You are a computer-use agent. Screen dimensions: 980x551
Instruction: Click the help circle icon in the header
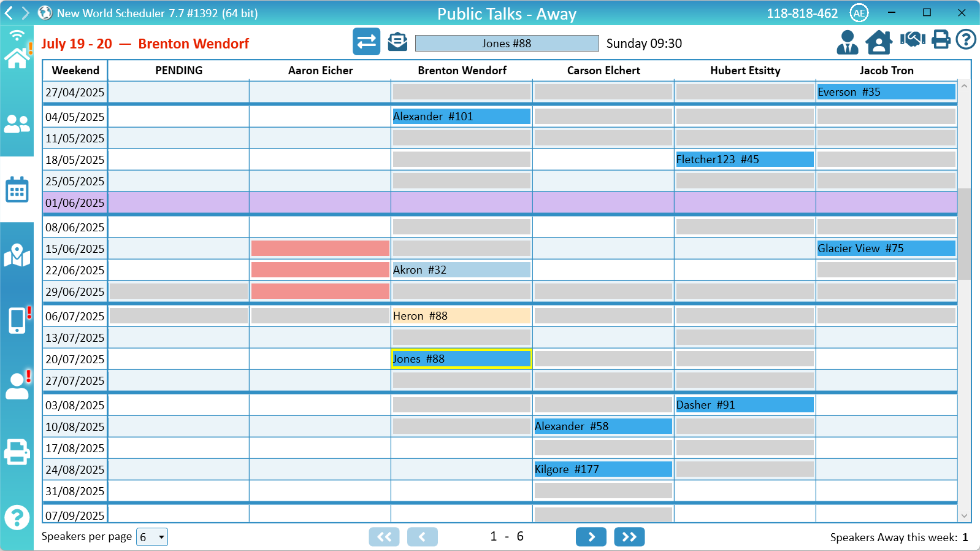966,40
